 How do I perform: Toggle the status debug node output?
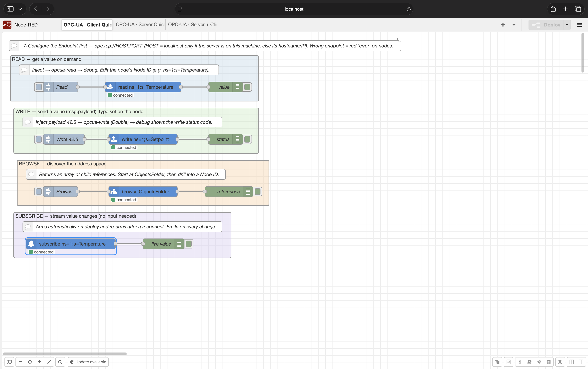click(247, 139)
